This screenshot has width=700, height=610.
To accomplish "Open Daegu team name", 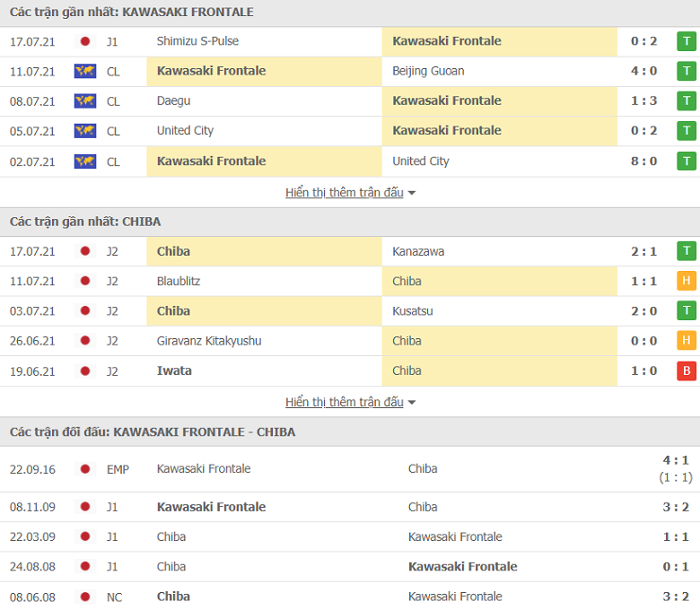I will click(174, 100).
